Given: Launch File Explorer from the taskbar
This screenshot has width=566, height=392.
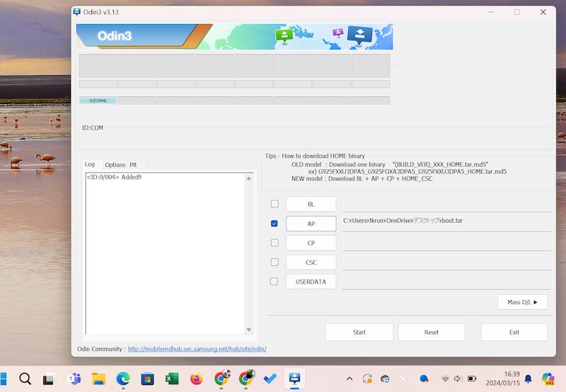Looking at the screenshot, I should click(x=98, y=379).
